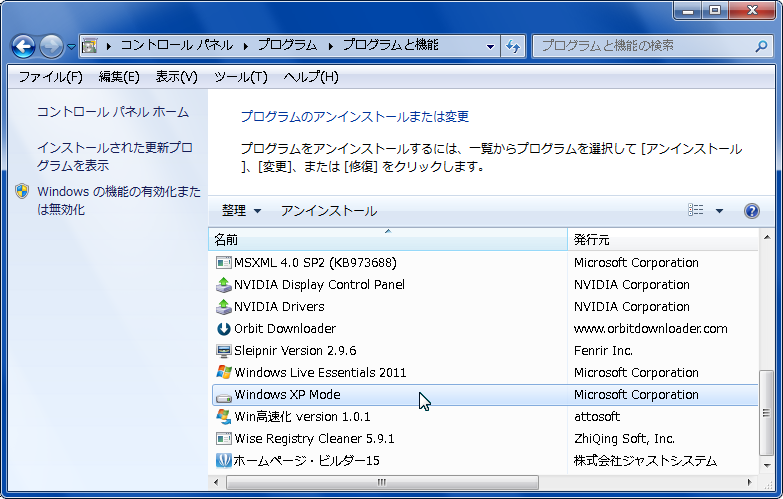Viewport: 783px width, 499px height.
Task: Click the horizontal scrollbar thumb
Action: (383, 483)
